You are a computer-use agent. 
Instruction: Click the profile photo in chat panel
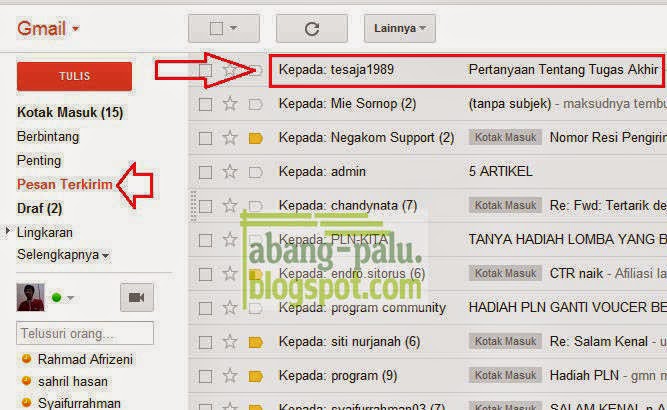pyautogui.click(x=30, y=297)
